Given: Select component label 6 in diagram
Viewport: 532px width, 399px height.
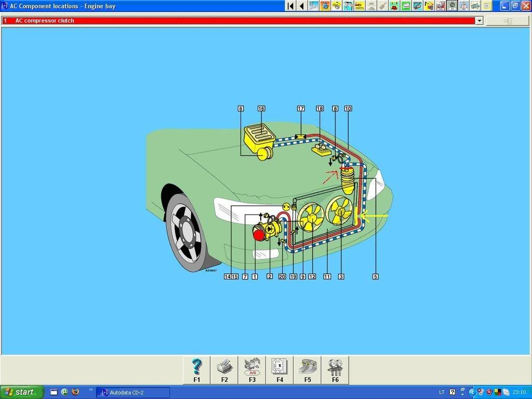Looking at the screenshot, I should pos(241,109).
